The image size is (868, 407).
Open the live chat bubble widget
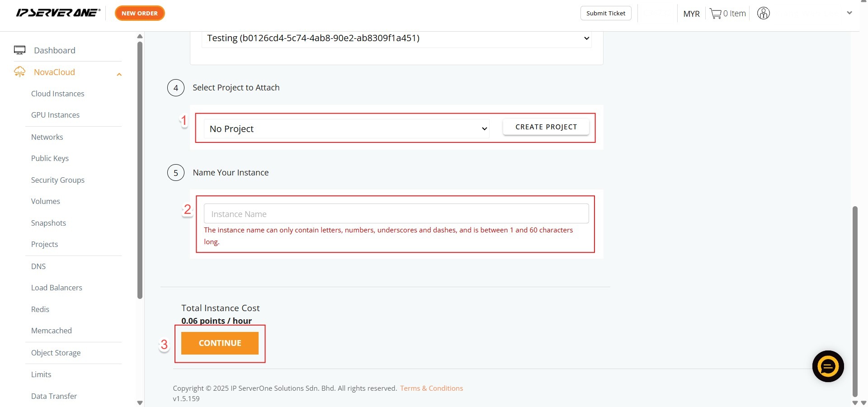[x=828, y=366]
